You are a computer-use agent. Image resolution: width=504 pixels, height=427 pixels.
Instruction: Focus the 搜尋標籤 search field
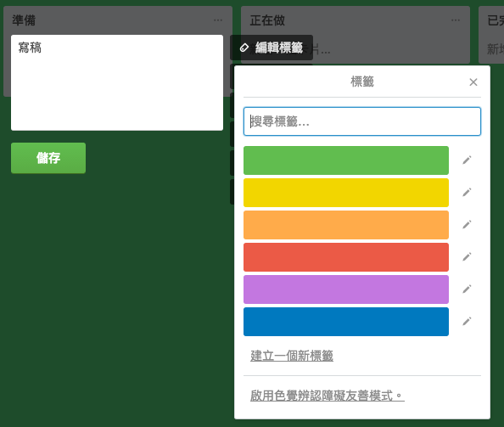[x=362, y=121]
